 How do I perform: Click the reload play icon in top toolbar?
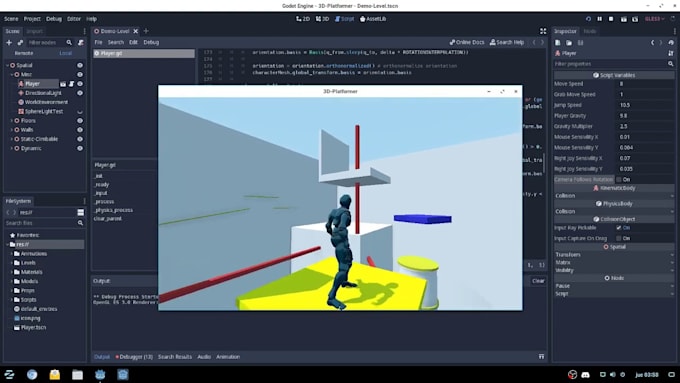[588, 19]
